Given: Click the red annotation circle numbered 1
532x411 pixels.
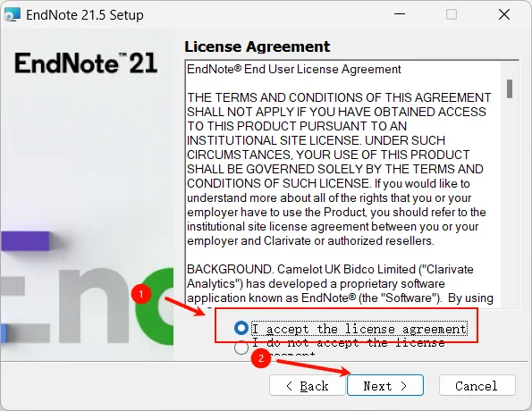Looking at the screenshot, I should click(x=141, y=294).
